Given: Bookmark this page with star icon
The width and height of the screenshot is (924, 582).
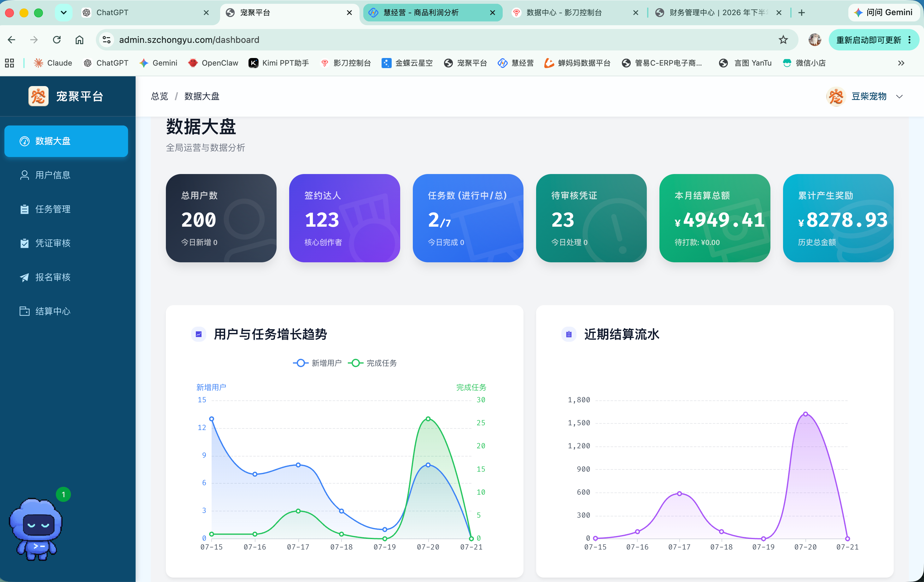Looking at the screenshot, I should (x=783, y=39).
